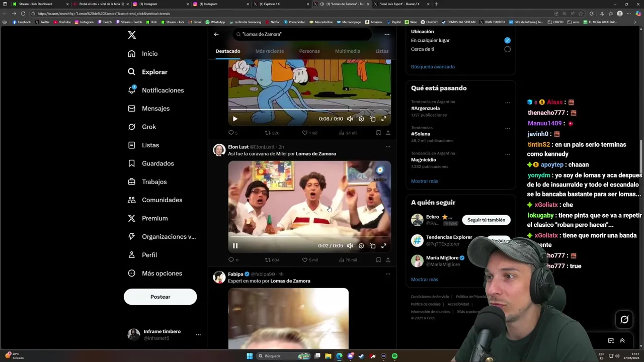
Task: Switch to Personas tab
Action: click(x=309, y=51)
